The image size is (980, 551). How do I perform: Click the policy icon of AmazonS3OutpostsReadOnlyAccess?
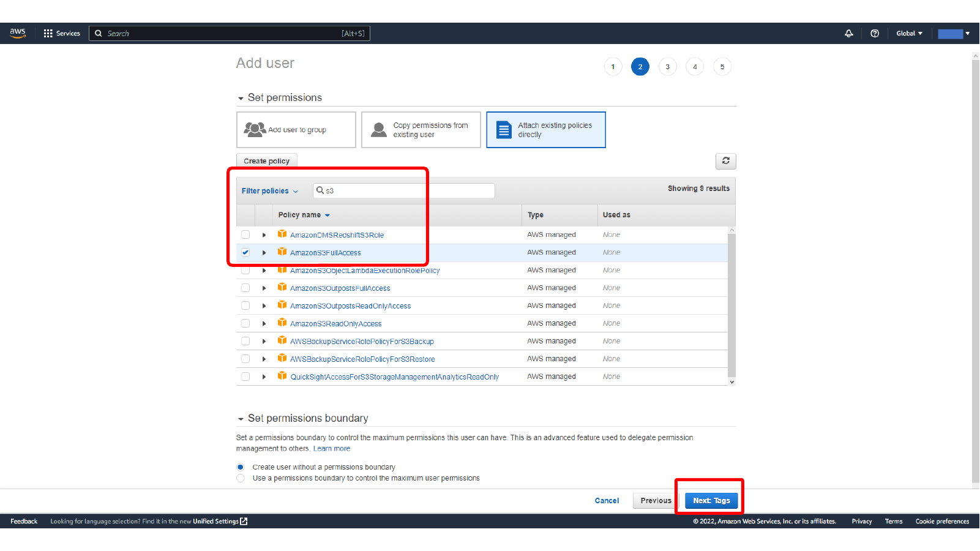pos(282,305)
